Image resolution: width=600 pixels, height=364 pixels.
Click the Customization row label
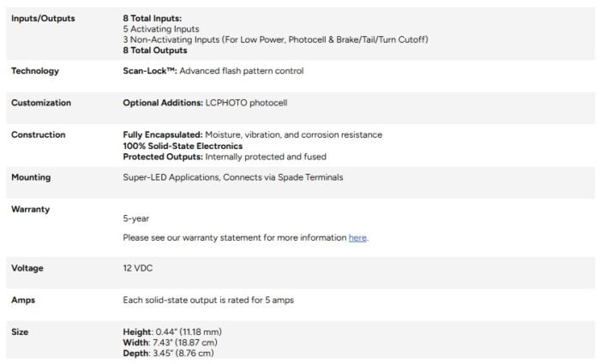point(41,103)
